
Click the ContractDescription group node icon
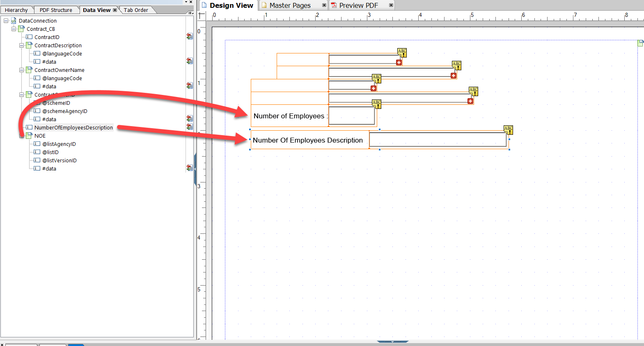29,45
